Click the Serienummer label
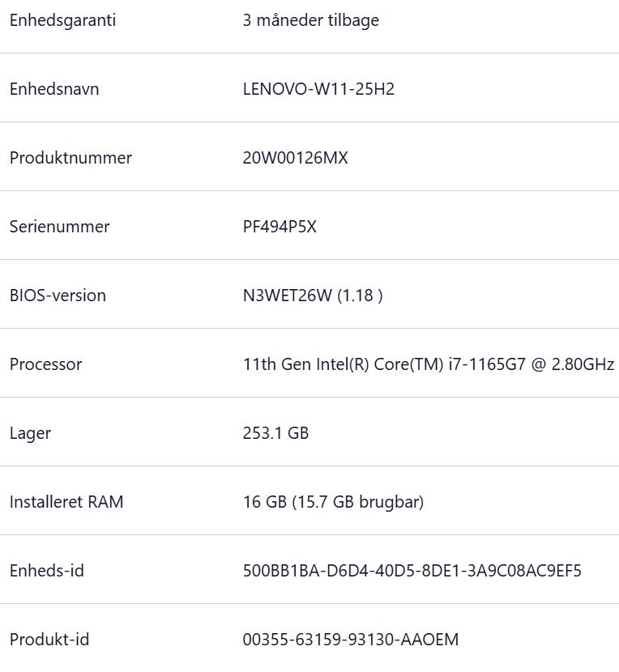Screen dimensions: 619x672 tap(59, 227)
